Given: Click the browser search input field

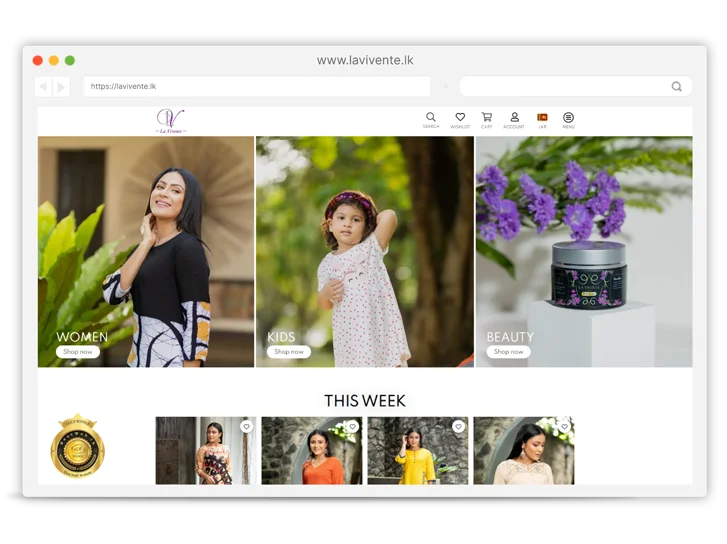Looking at the screenshot, I should 575,86.
